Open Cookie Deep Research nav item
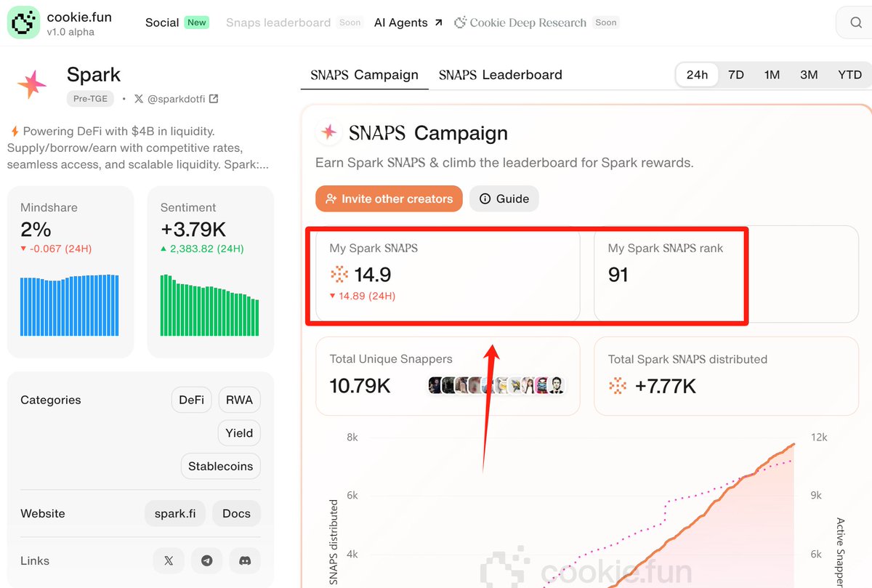872x588 pixels. pos(520,23)
